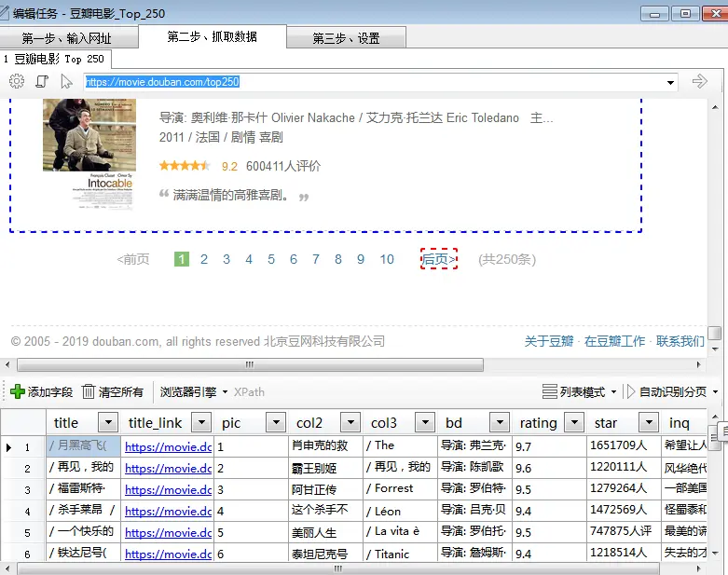Open the browser settings gear icon
The width and height of the screenshot is (728, 575).
(17, 81)
